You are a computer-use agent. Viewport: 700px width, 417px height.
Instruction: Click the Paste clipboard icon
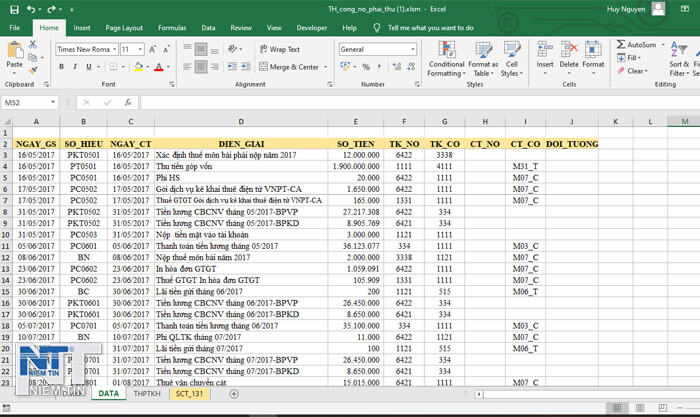click(15, 50)
